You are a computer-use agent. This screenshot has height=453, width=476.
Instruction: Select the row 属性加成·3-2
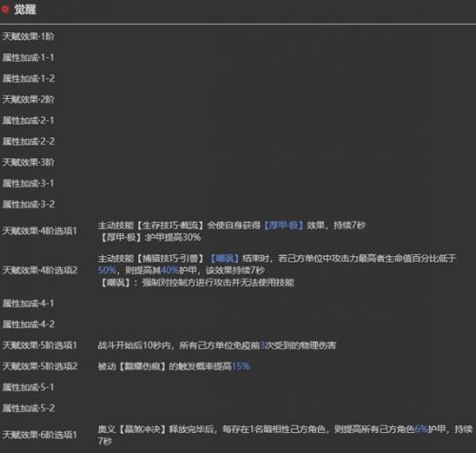click(29, 204)
